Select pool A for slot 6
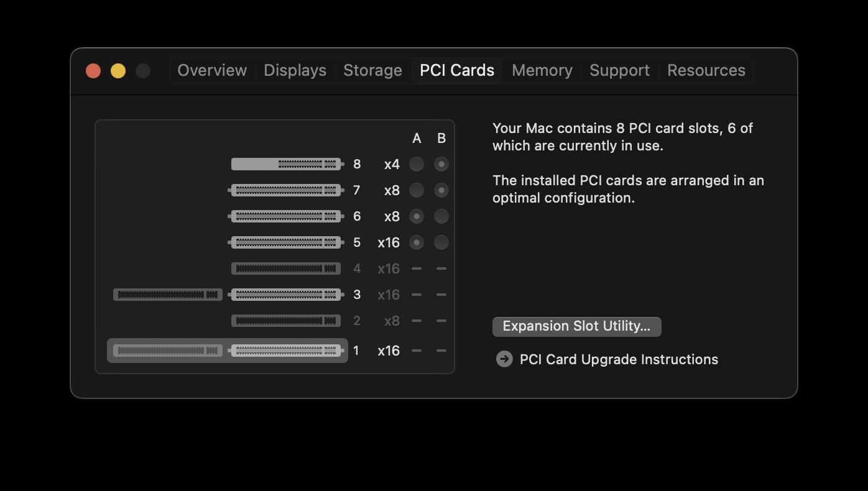This screenshot has width=868, height=491. coord(417,216)
